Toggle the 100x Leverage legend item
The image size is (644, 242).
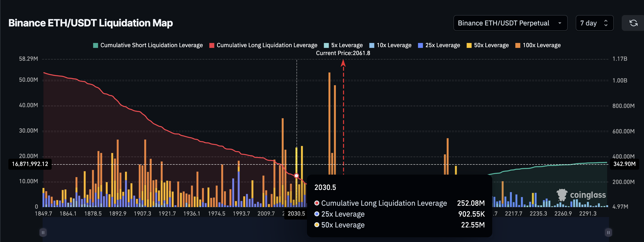point(538,45)
